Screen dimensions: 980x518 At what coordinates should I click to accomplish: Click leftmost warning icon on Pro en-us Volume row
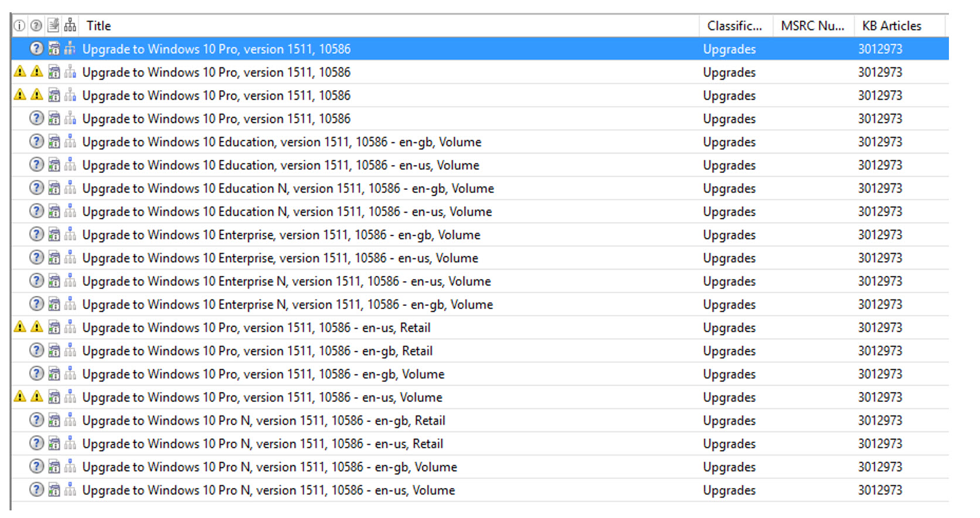tap(20, 397)
